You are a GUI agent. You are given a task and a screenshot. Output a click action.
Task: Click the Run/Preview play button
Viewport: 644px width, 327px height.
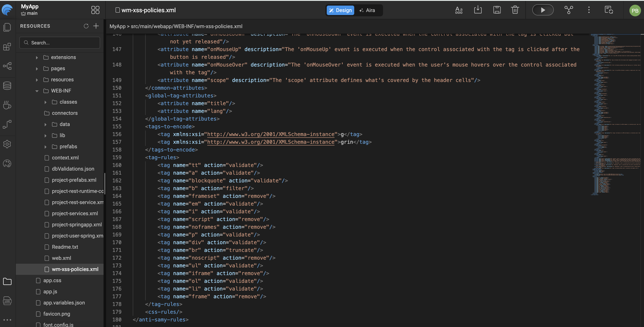point(542,10)
